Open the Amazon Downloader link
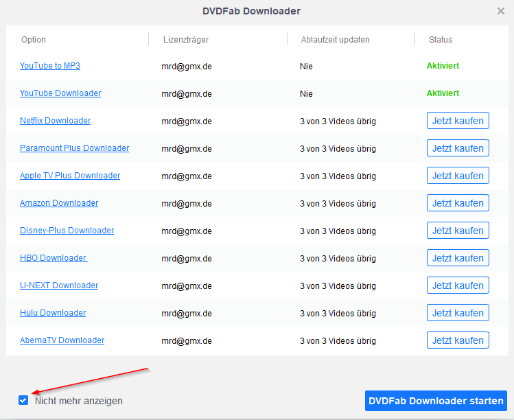Viewport: 514px width, 420px height. (59, 203)
